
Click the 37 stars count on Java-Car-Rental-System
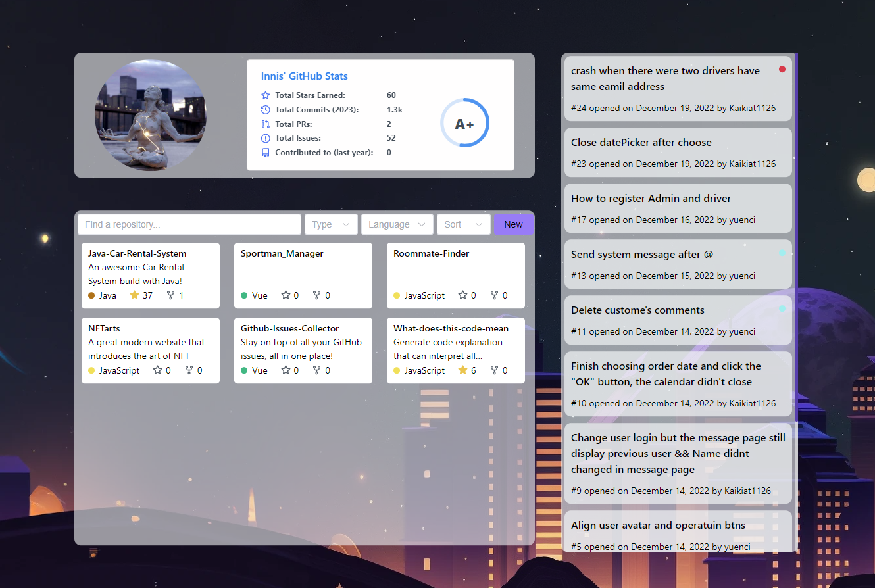[147, 295]
